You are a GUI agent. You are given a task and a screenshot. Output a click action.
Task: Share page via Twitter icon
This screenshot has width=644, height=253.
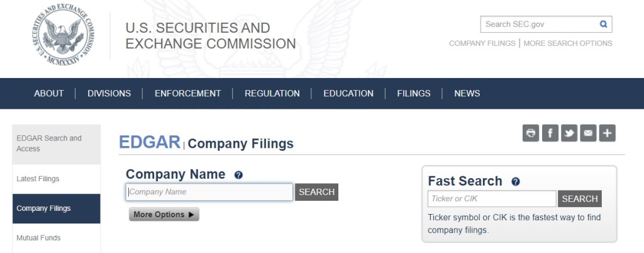569,133
